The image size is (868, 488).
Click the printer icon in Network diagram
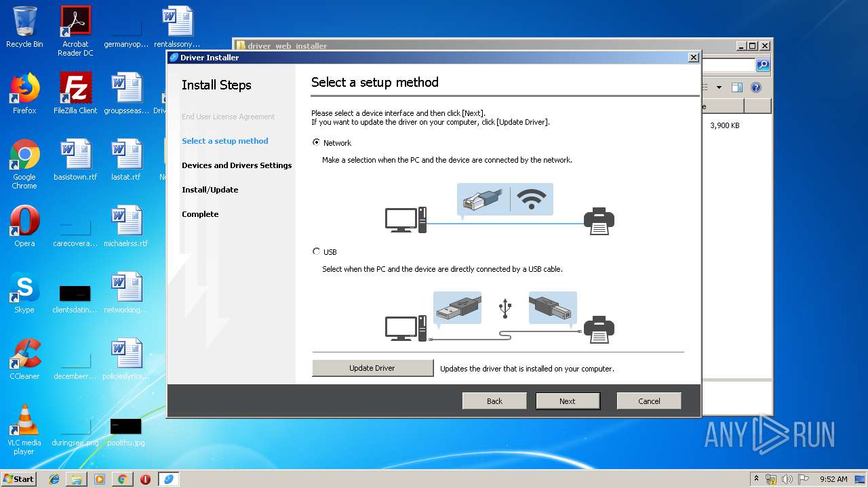[x=599, y=221]
